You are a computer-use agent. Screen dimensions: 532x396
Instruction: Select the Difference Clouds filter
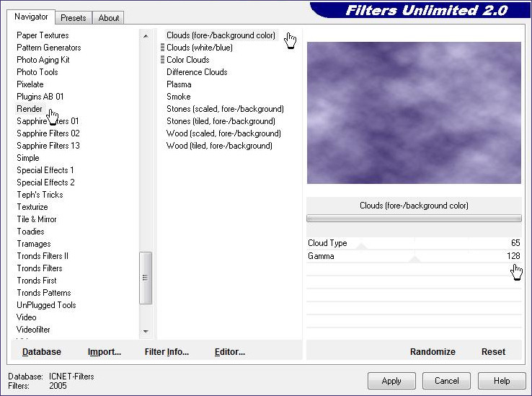click(x=197, y=72)
